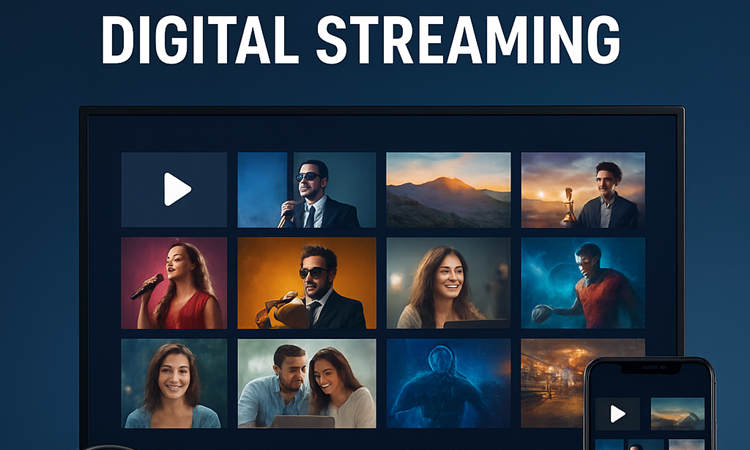Image resolution: width=750 pixels, height=450 pixels.
Task: Tap the mountain thumbnail on the phone
Action: click(677, 413)
